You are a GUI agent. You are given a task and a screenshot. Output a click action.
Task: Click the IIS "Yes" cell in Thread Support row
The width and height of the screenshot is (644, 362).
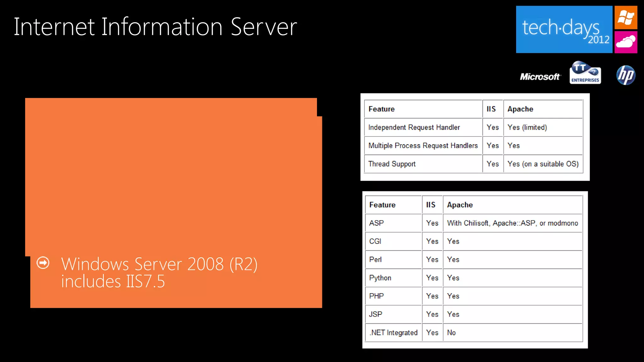point(493,164)
